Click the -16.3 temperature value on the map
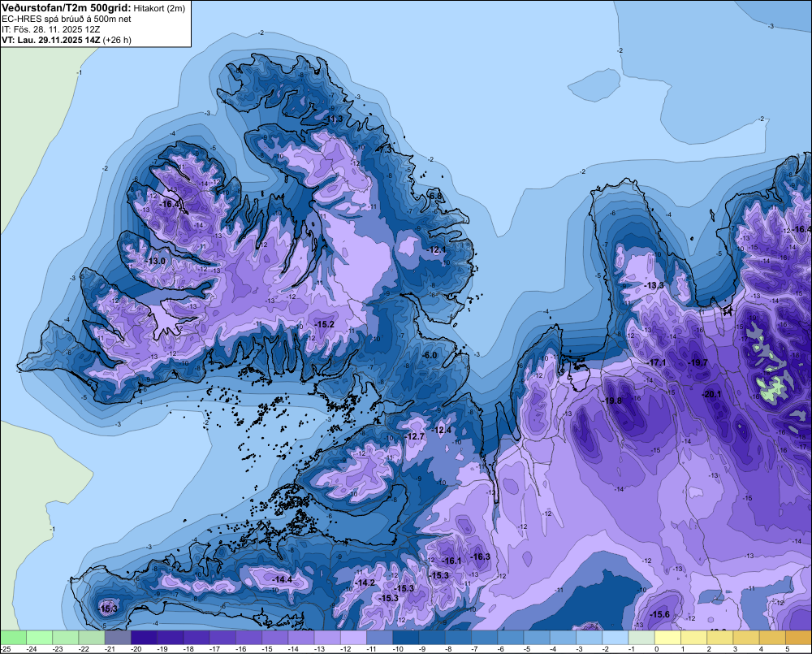The width and height of the screenshot is (812, 654). [x=480, y=557]
